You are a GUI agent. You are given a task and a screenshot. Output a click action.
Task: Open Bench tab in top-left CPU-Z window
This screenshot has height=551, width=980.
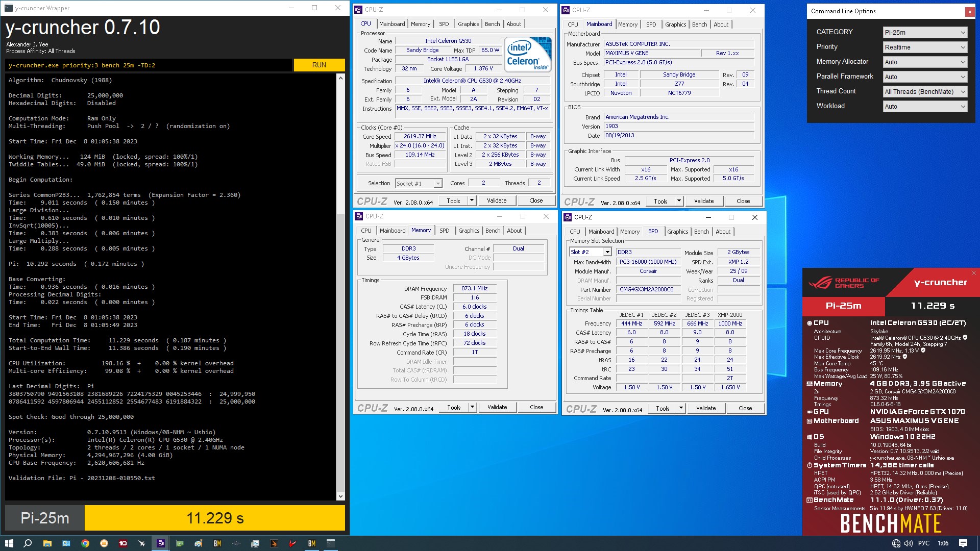(492, 24)
